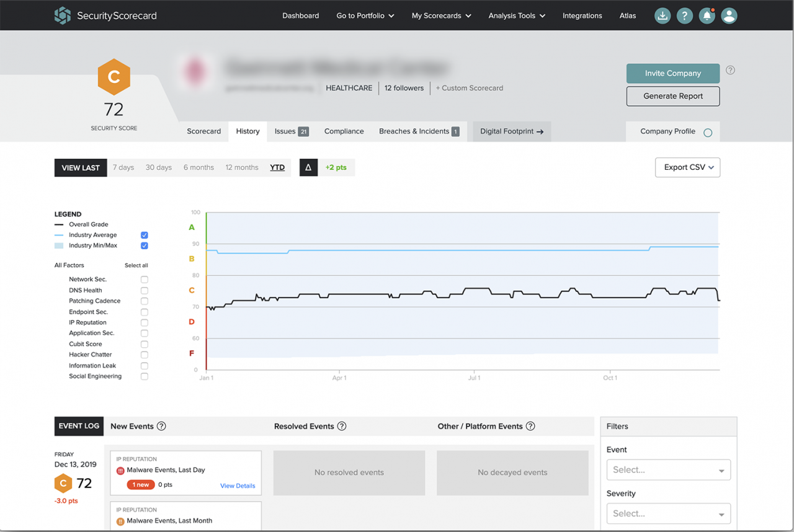Open the help question mark icon in header

coord(684,16)
